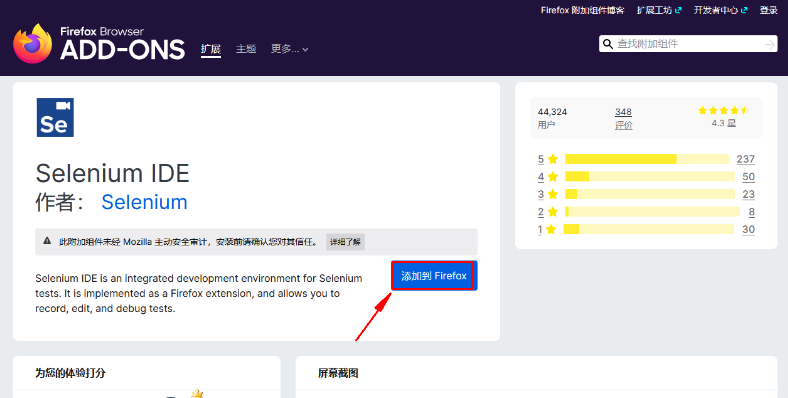
Task: Click the 屏幕截图 heading
Action: pos(338,373)
